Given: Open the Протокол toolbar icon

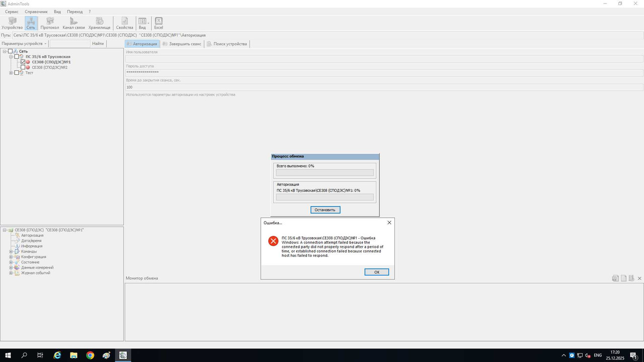Looking at the screenshot, I should point(50,23).
